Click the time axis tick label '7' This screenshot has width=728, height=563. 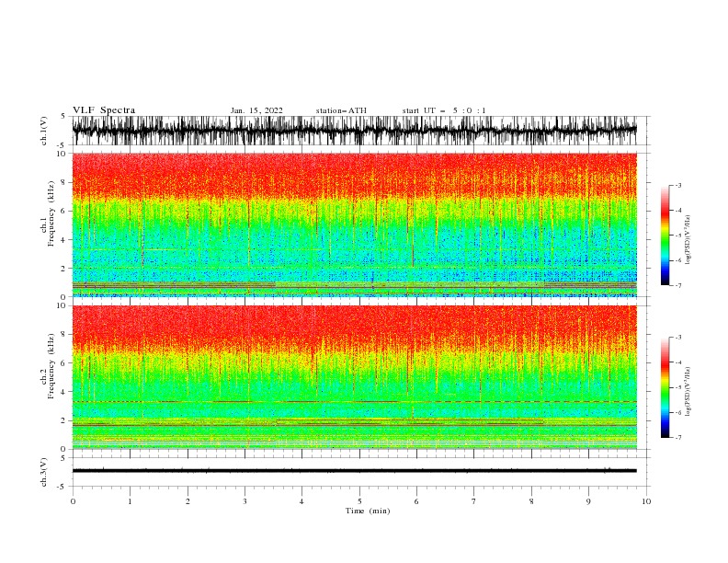tap(474, 501)
